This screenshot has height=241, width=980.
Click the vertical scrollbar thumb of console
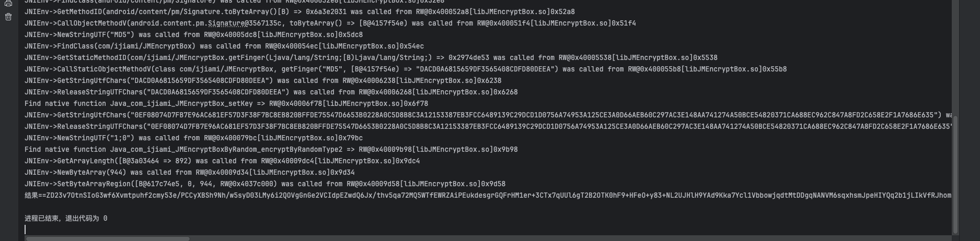(x=955, y=175)
